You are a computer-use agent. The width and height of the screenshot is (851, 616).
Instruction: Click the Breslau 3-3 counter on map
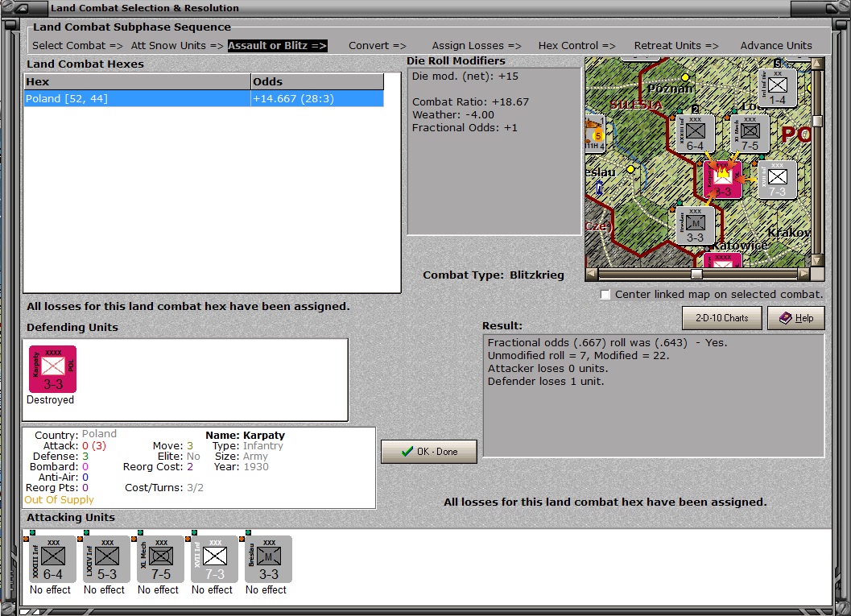pos(696,225)
